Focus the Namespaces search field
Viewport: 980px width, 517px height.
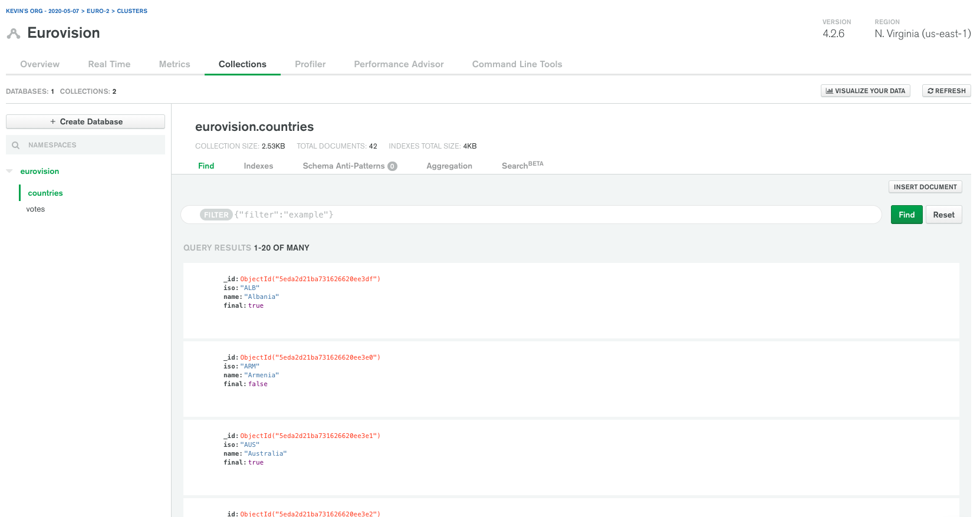[85, 145]
